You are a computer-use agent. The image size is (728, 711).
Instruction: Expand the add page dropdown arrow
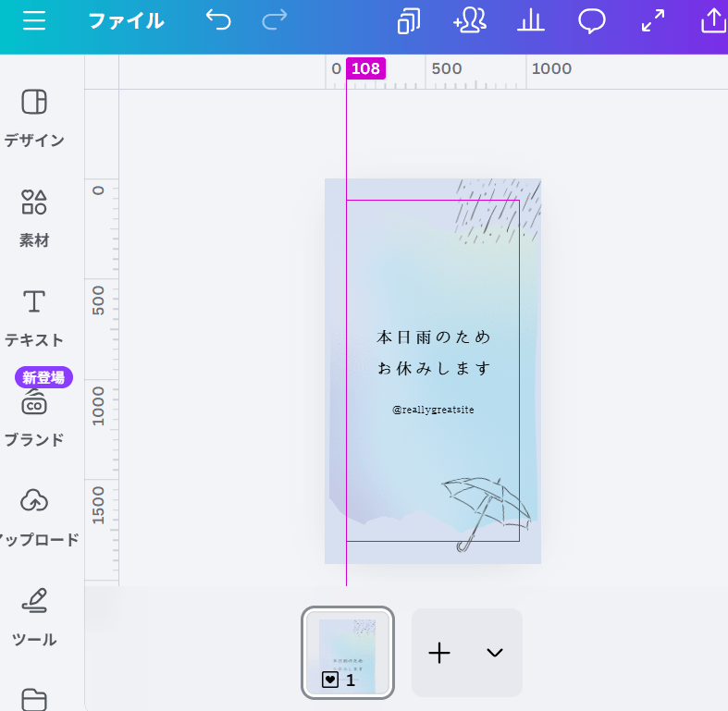[495, 653]
